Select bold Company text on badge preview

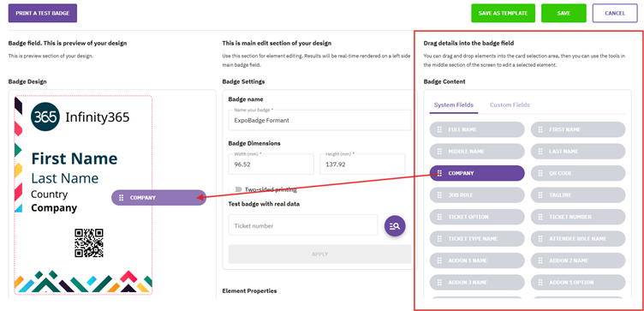pyautogui.click(x=54, y=208)
